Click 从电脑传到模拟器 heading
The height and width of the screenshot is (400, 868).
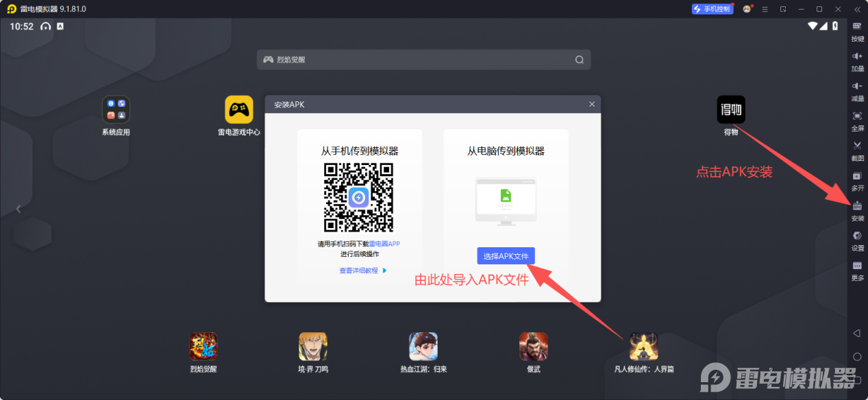click(x=506, y=151)
